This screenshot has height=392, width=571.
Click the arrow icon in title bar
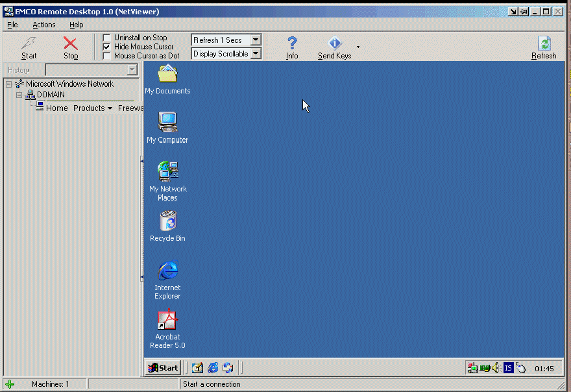point(513,12)
